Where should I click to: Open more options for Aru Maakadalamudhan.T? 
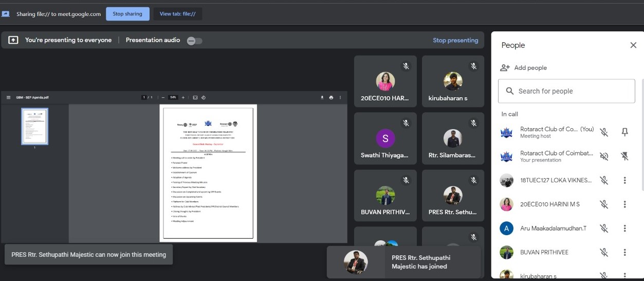[624, 228]
